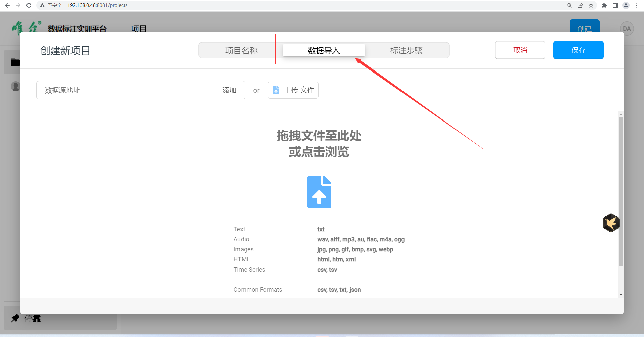Click the browser zoom magnifier icon
Viewport: 644px width, 337px height.
(x=570, y=5)
